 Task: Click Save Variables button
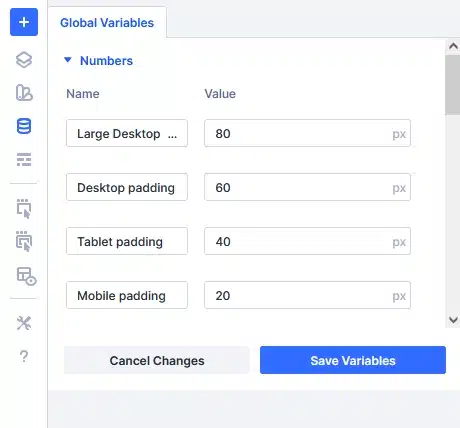coord(353,360)
